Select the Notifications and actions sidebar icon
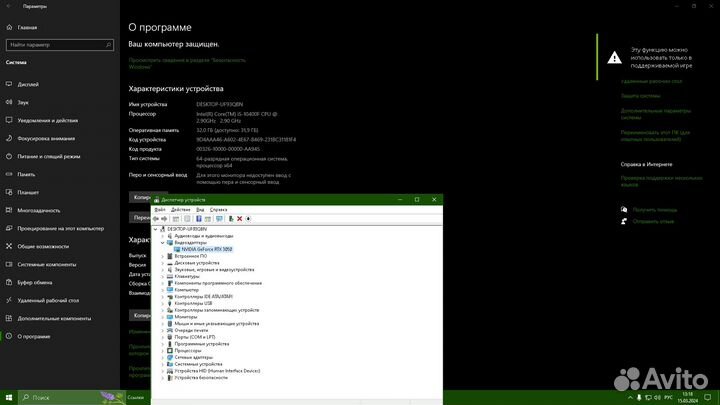Image resolution: width=720 pixels, height=405 pixels. point(9,120)
